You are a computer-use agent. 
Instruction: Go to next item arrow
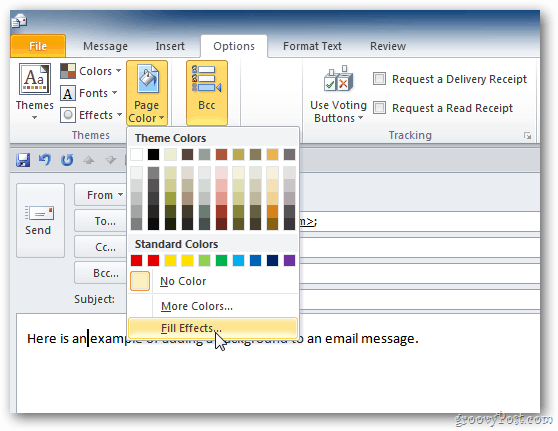[x=111, y=160]
